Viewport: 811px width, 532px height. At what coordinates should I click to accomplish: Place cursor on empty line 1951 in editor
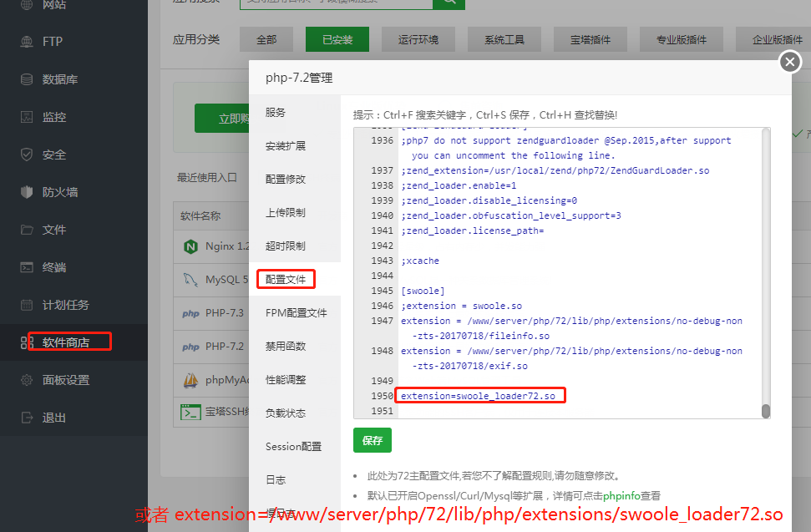pyautogui.click(x=580, y=411)
